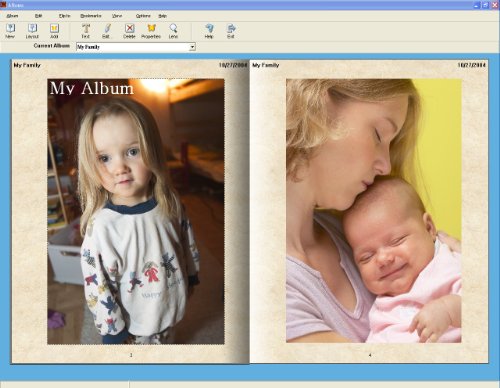The image size is (500, 388).
Task: Select the mother and baby photo
Action: click(x=374, y=211)
